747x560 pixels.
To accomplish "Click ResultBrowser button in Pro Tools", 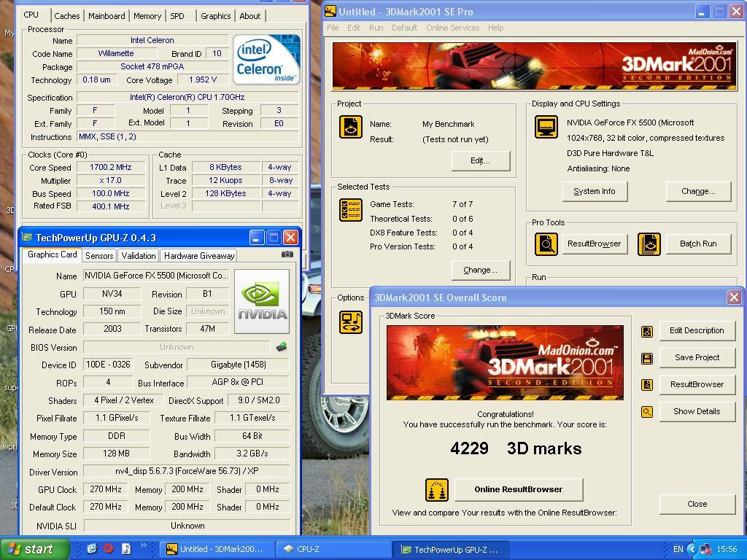I will [595, 244].
